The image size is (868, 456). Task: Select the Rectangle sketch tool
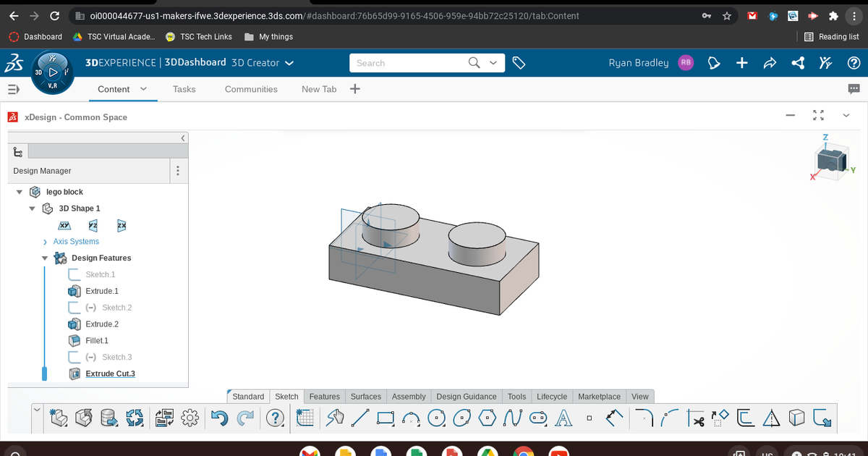click(386, 418)
